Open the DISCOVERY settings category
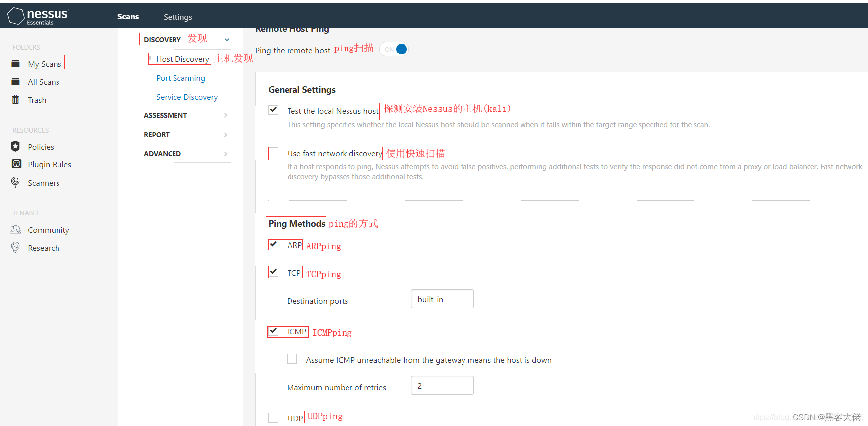Image resolution: width=868 pixels, height=426 pixels. (162, 39)
